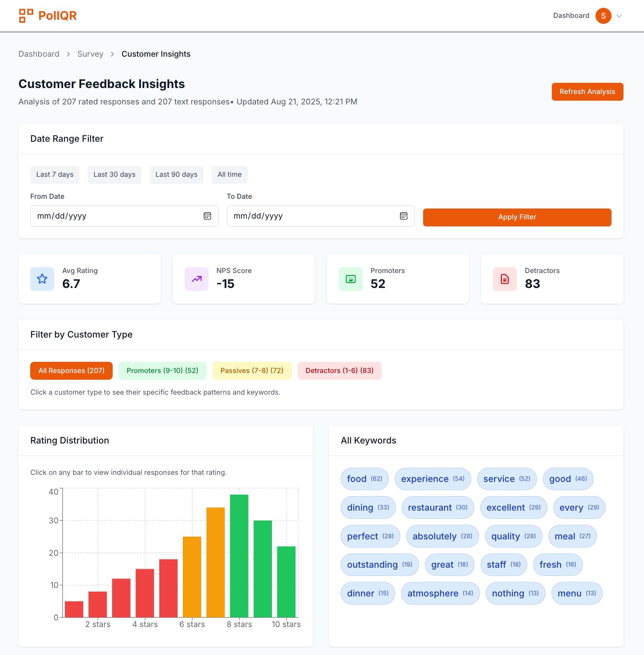Expand the user account dropdown chevron

click(619, 16)
